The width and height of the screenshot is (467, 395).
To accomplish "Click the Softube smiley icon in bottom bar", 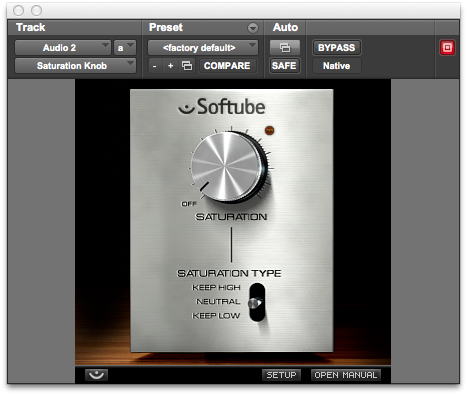I will pyautogui.click(x=96, y=375).
